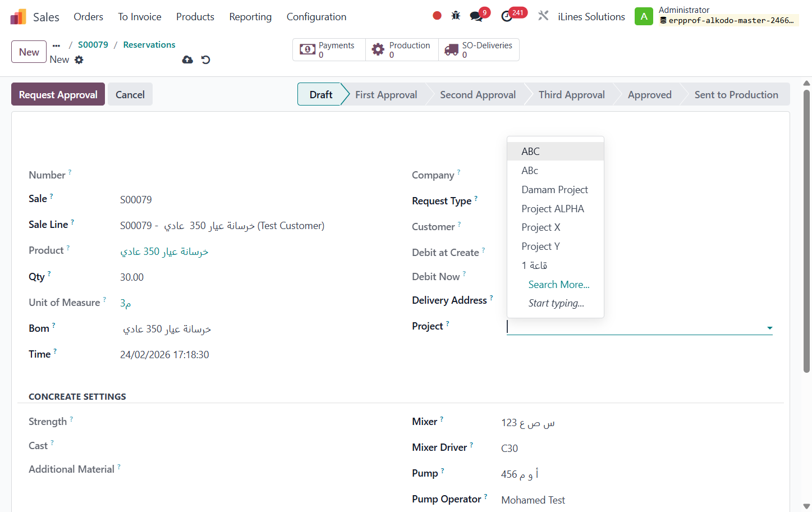The height and width of the screenshot is (512, 812).
Task: Click the Request Approval button
Action: [x=58, y=94]
